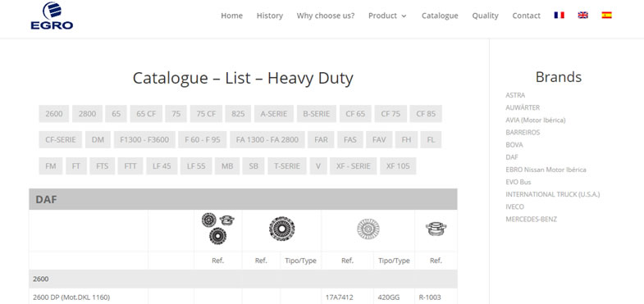Open the EVO Bus brand link
This screenshot has width=644, height=304.
pos(518,182)
